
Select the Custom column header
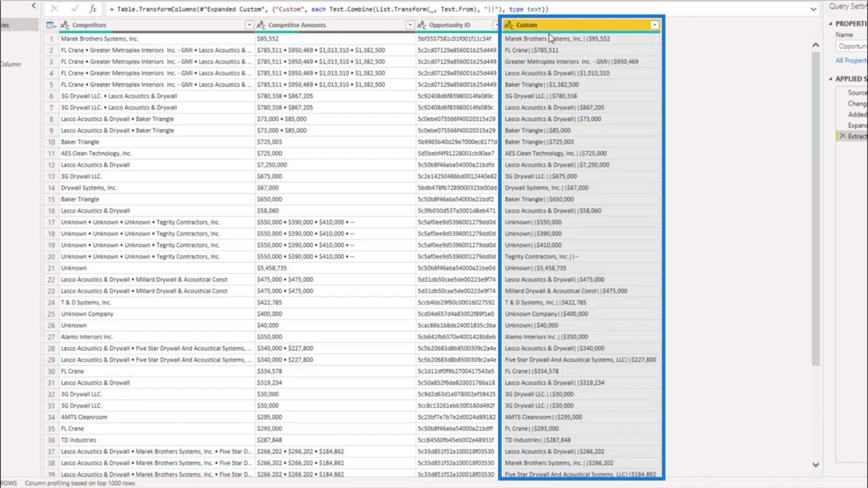[x=581, y=25]
